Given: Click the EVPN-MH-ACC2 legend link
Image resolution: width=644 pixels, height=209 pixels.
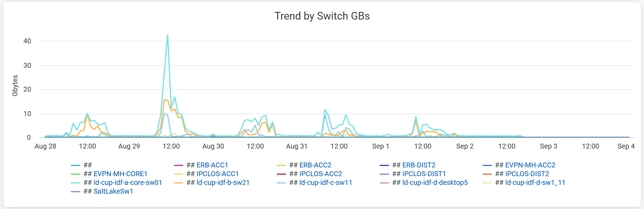Looking at the screenshot, I should click(530, 165).
